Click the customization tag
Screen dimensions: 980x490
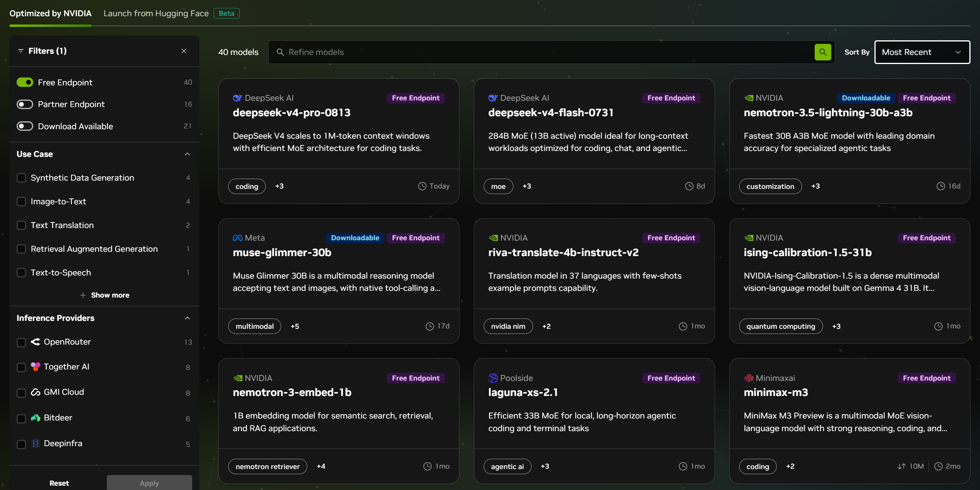tap(770, 186)
